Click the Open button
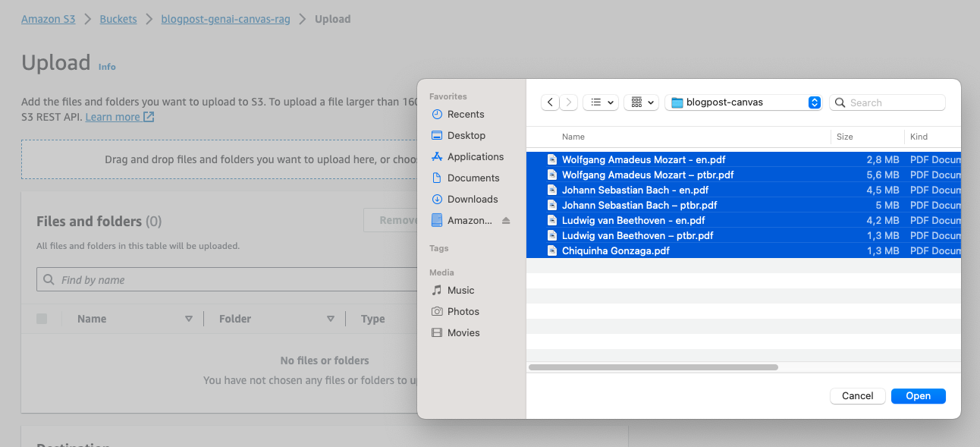The width and height of the screenshot is (980, 447). click(x=918, y=396)
